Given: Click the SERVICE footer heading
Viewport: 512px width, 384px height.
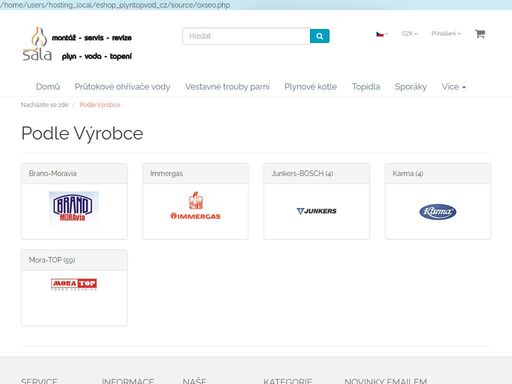Looking at the screenshot, I should [x=39, y=381].
